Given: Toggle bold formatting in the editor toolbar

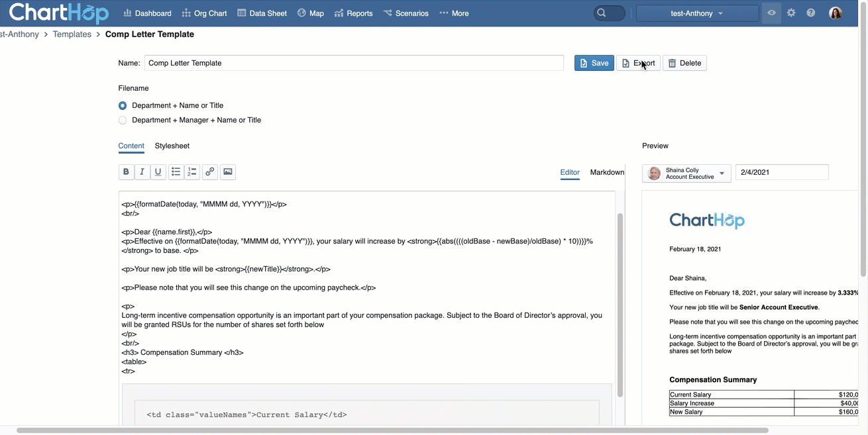Looking at the screenshot, I should [x=126, y=171].
